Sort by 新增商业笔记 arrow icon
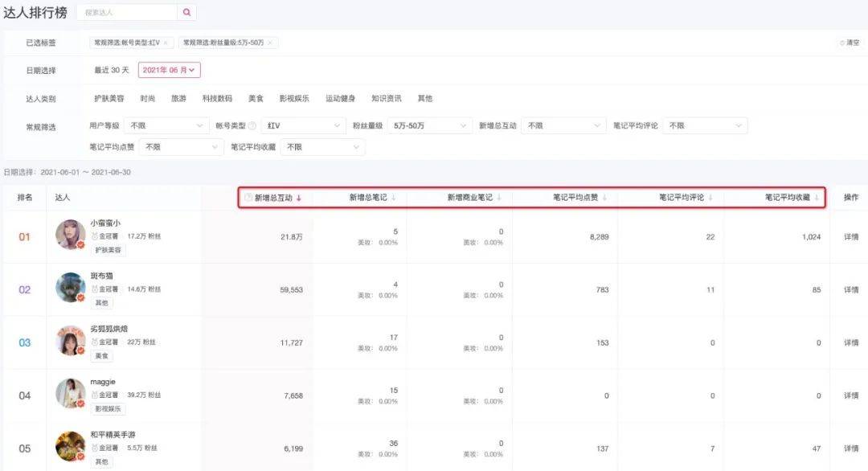This screenshot has width=868, height=471. [499, 198]
